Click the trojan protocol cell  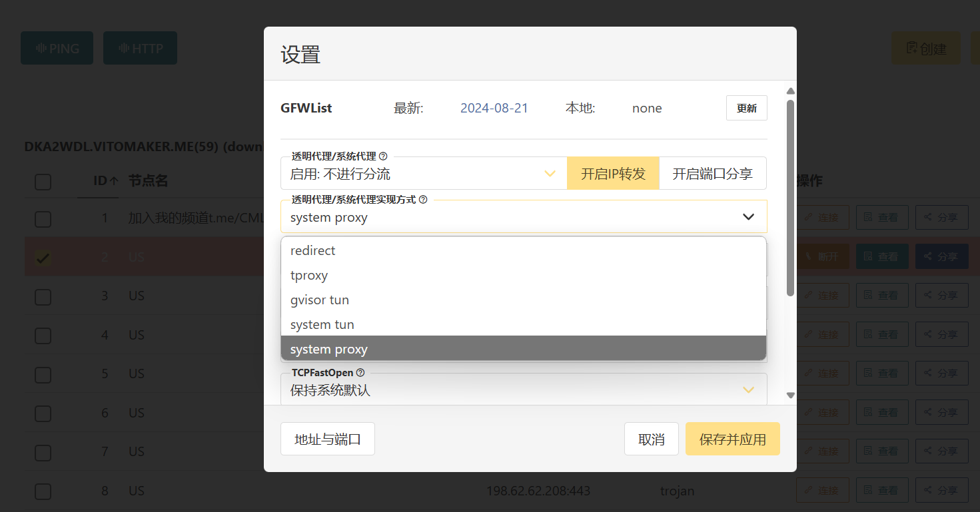tap(677, 491)
